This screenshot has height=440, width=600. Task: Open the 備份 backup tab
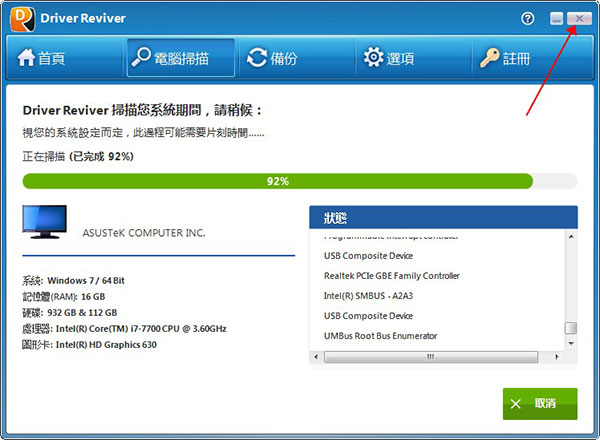pos(297,58)
